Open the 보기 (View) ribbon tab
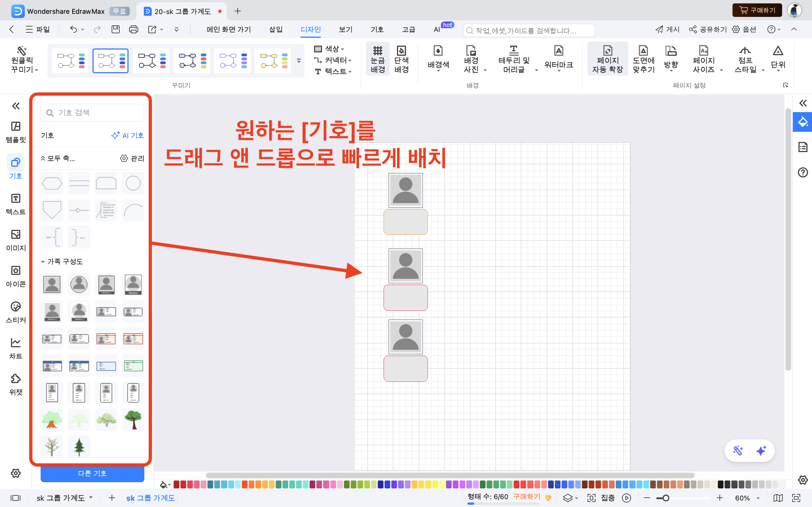 (x=345, y=30)
